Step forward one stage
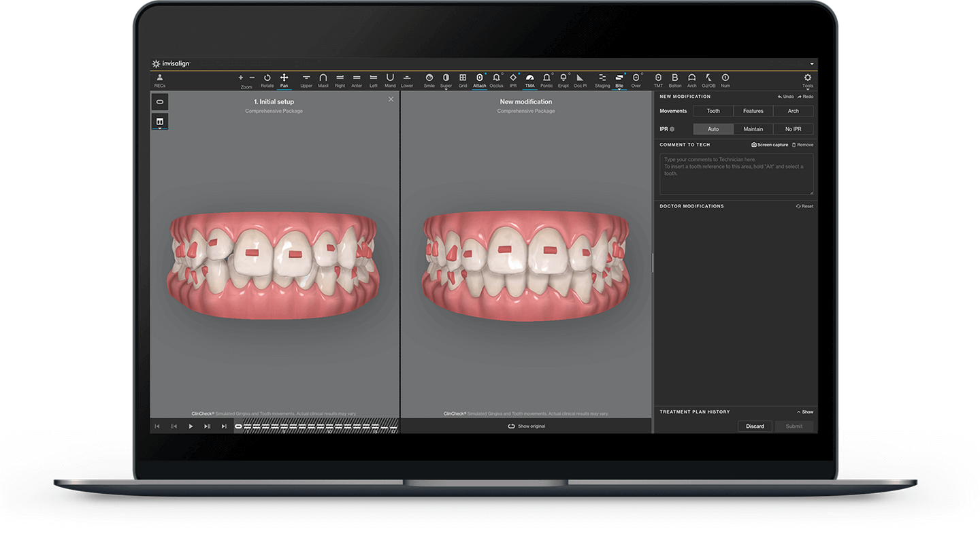Image resolution: width=980 pixels, height=536 pixels. pyautogui.click(x=207, y=426)
